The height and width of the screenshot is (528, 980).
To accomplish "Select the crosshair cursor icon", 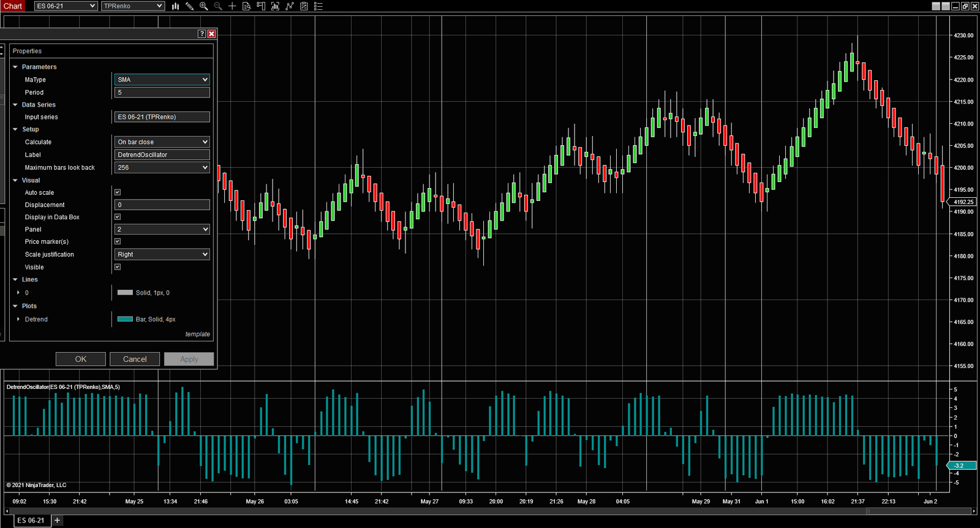I will pos(232,6).
